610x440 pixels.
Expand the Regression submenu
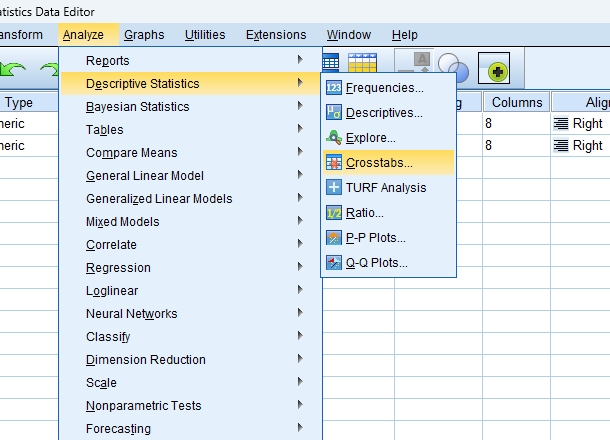pos(118,268)
